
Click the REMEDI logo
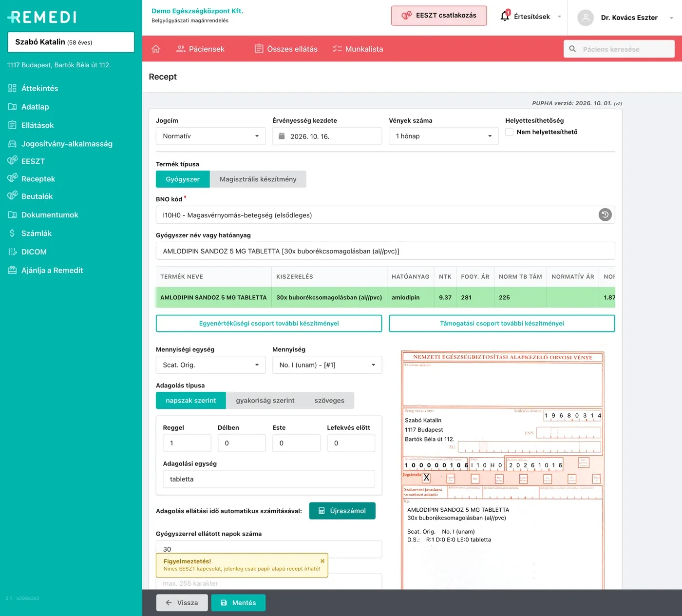[x=42, y=17]
